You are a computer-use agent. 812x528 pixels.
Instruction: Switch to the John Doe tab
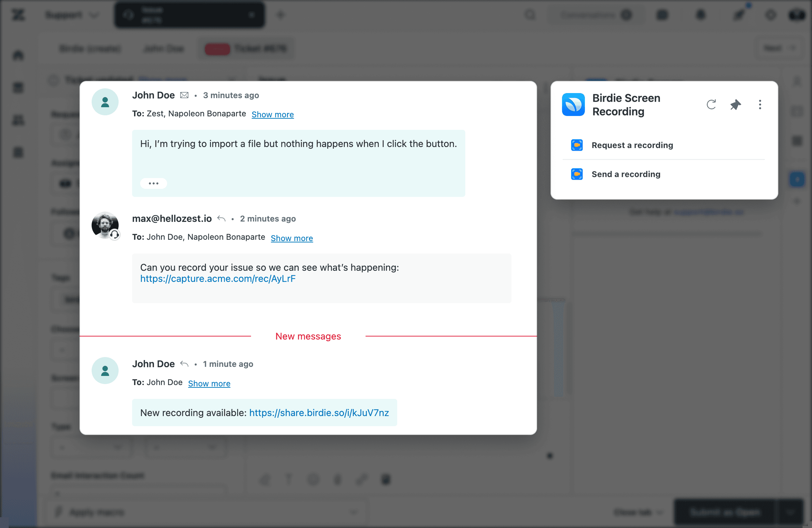coord(164,49)
